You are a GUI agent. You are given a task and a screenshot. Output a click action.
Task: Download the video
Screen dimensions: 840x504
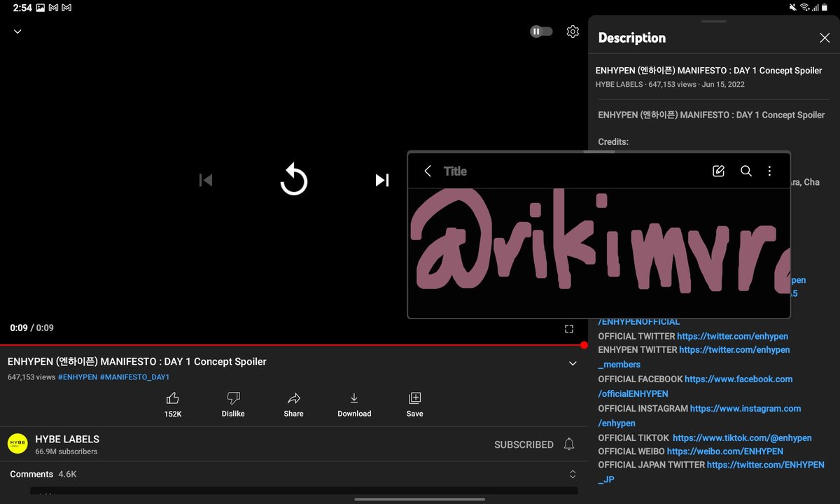(354, 398)
